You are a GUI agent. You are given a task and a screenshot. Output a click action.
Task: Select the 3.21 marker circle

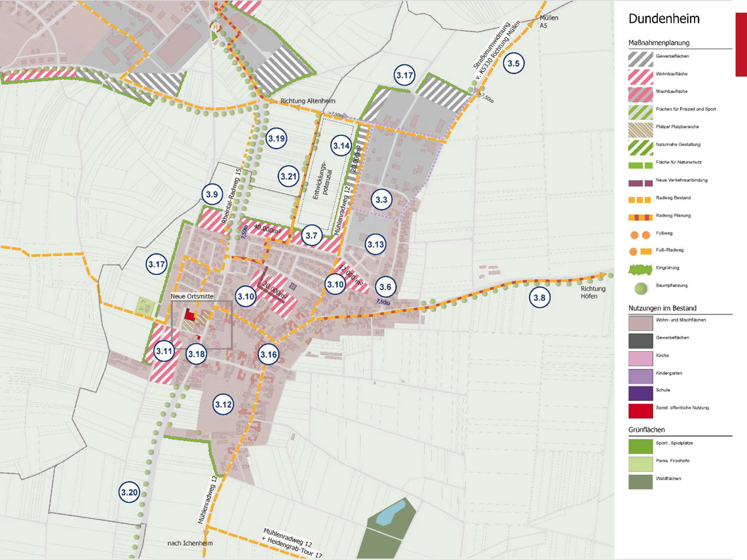pos(288,176)
